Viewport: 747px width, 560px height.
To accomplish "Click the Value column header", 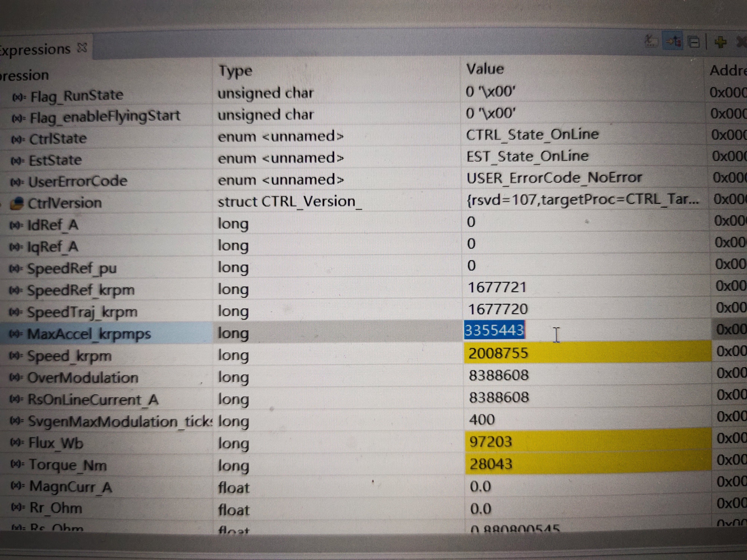I will [485, 69].
